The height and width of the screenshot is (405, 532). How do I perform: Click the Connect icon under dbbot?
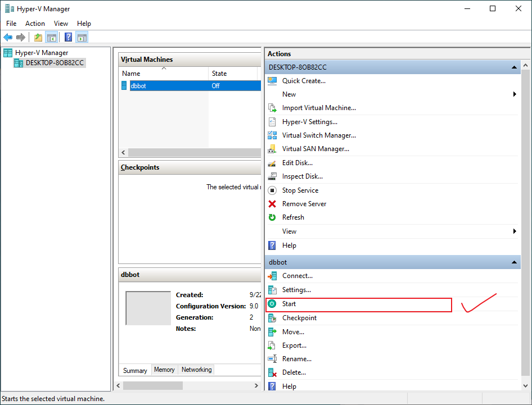click(x=272, y=276)
